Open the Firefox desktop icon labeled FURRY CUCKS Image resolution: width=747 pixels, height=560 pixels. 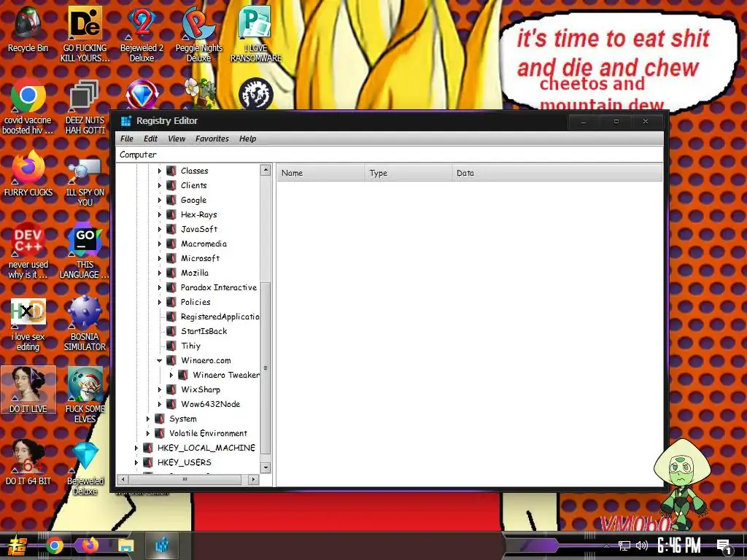pyautogui.click(x=28, y=174)
